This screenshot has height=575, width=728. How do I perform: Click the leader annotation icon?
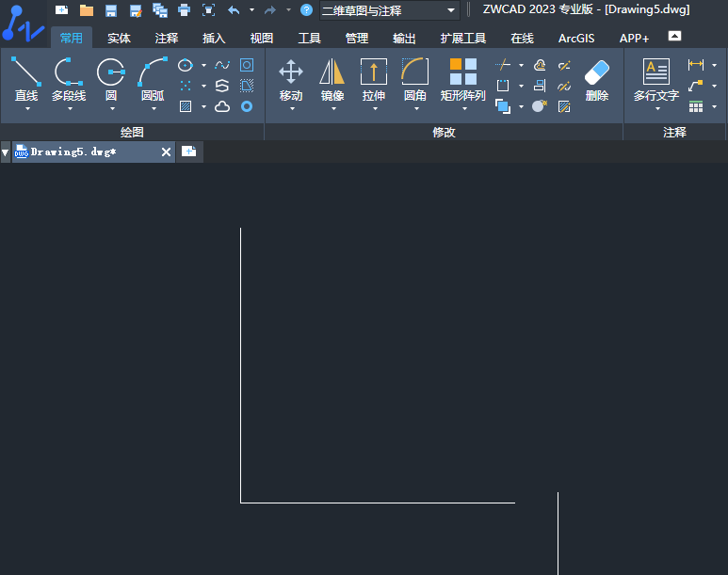[695, 86]
